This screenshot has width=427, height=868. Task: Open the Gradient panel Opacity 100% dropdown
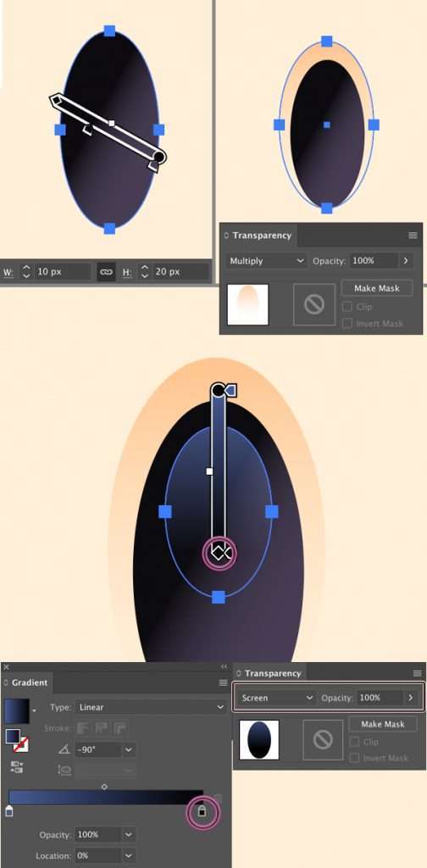(x=129, y=834)
